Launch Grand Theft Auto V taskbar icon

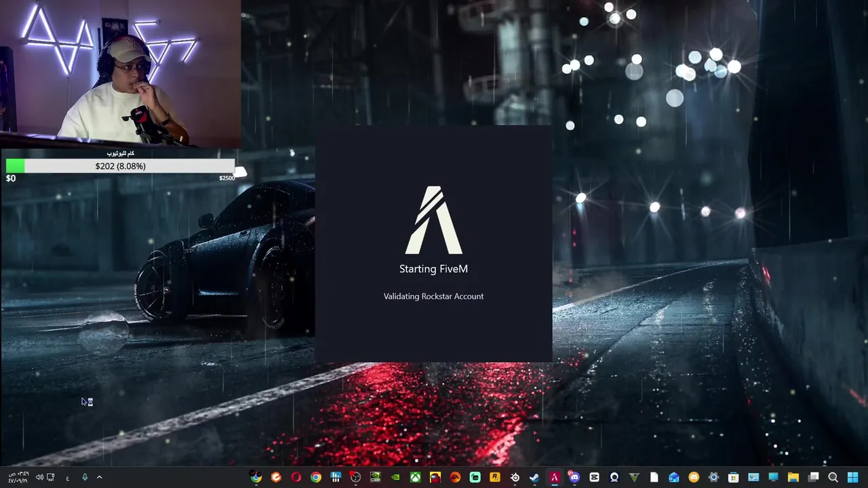[x=634, y=477]
